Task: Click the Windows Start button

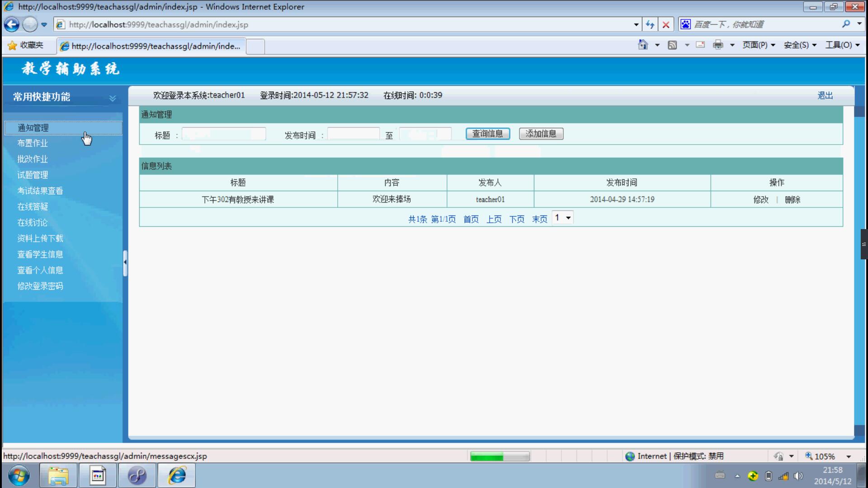Action: [x=19, y=475]
